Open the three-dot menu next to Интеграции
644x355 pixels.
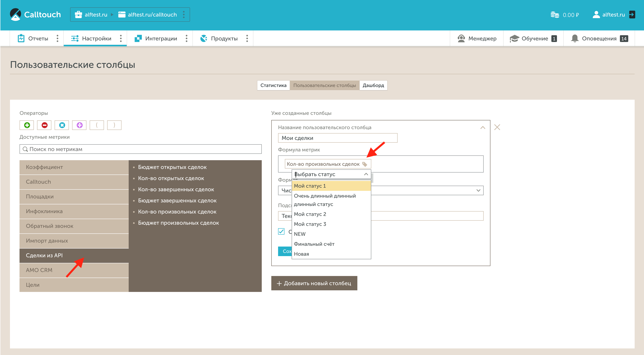tap(186, 38)
